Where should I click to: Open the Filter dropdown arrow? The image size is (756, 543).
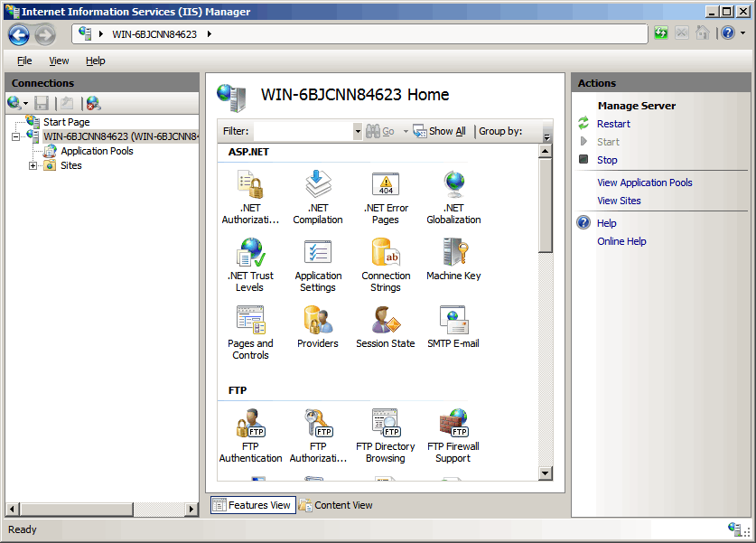357,131
